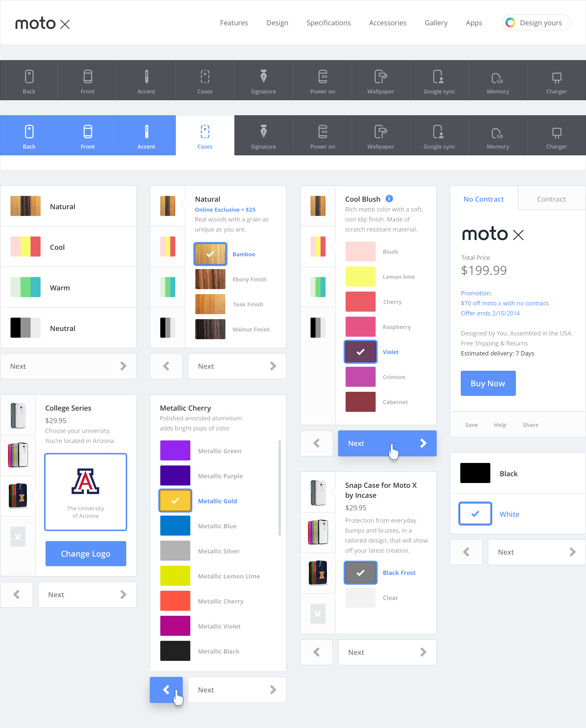Select the checked Metallic Gold option

(x=175, y=501)
